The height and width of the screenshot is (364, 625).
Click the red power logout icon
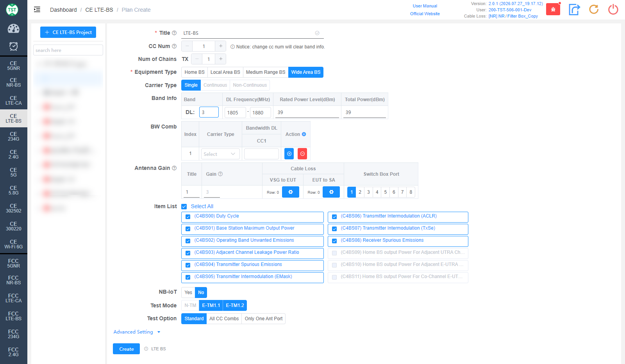tap(613, 9)
